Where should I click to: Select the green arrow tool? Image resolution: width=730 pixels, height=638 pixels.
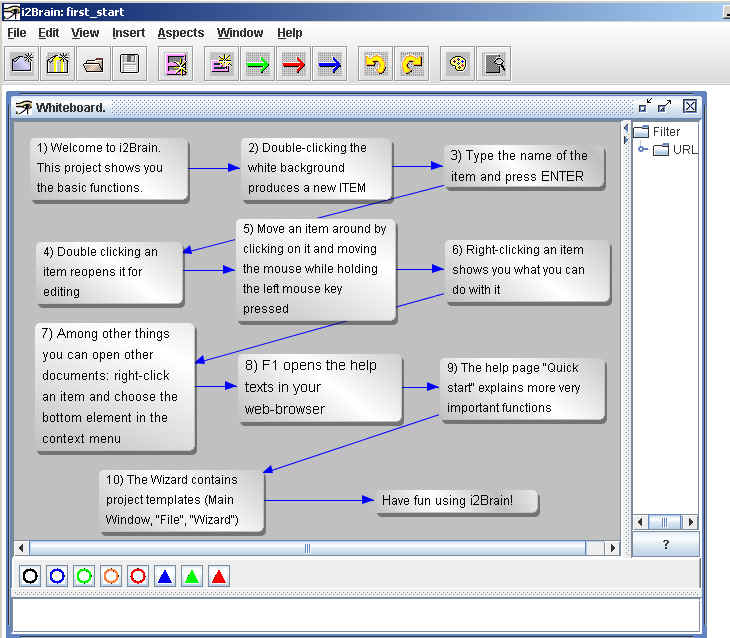click(x=257, y=64)
